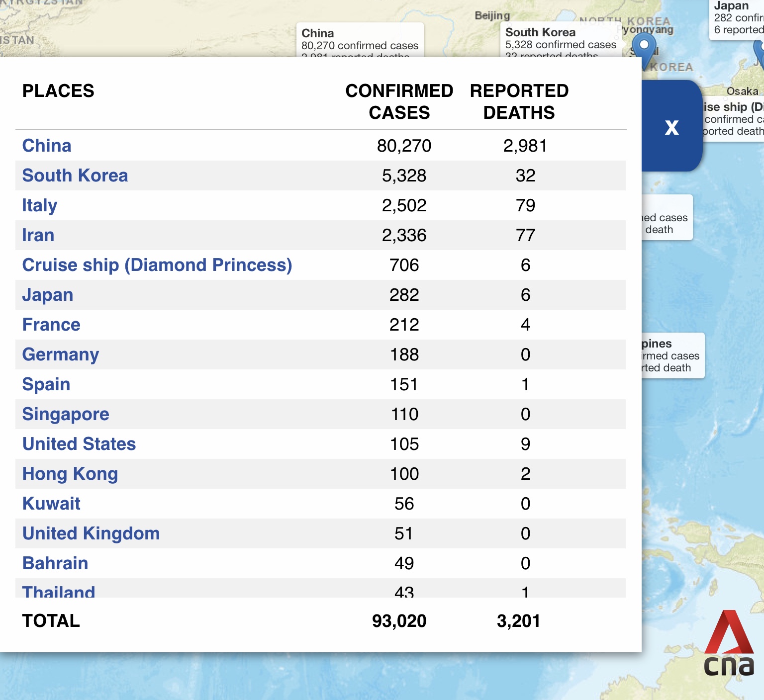
Task: Choose Japan in the table
Action: tap(48, 295)
